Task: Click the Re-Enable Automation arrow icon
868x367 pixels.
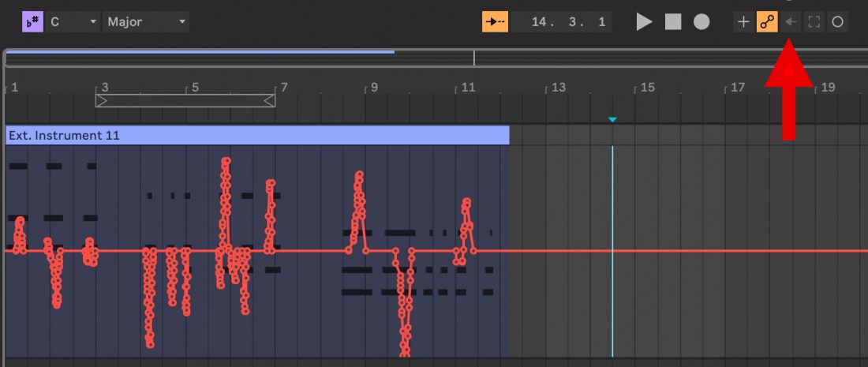Action: point(790,21)
